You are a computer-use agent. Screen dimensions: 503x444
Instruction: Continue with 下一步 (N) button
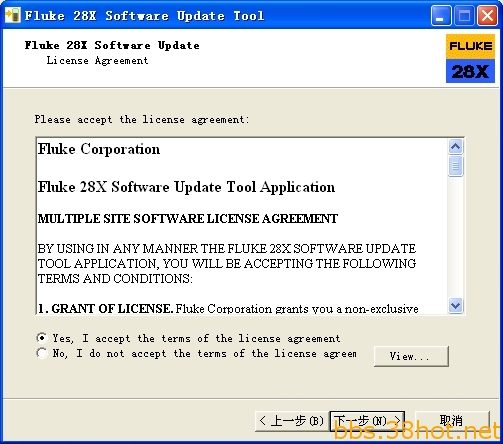[367, 421]
